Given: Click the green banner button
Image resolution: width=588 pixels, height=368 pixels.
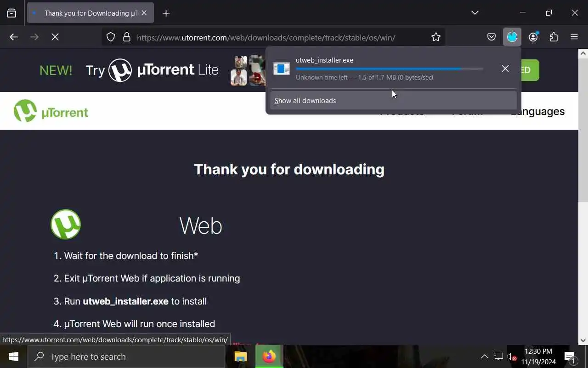Looking at the screenshot, I should click(x=530, y=70).
